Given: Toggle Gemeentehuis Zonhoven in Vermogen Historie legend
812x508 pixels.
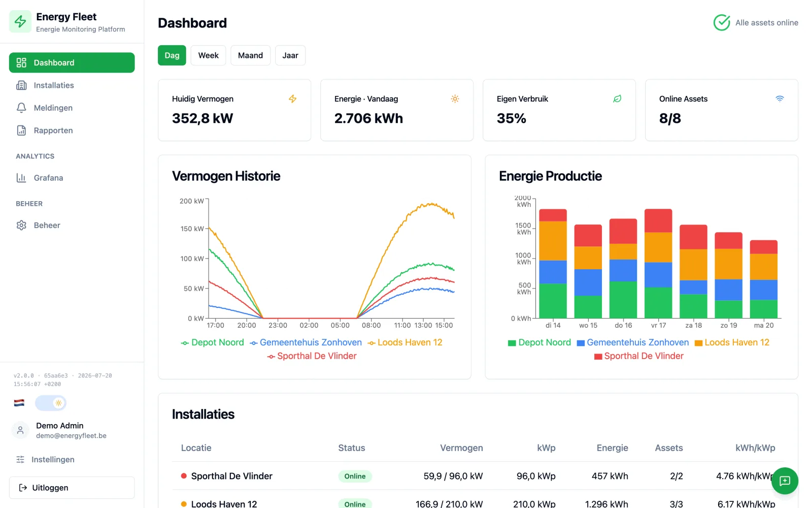Looking at the screenshot, I should pyautogui.click(x=306, y=342).
